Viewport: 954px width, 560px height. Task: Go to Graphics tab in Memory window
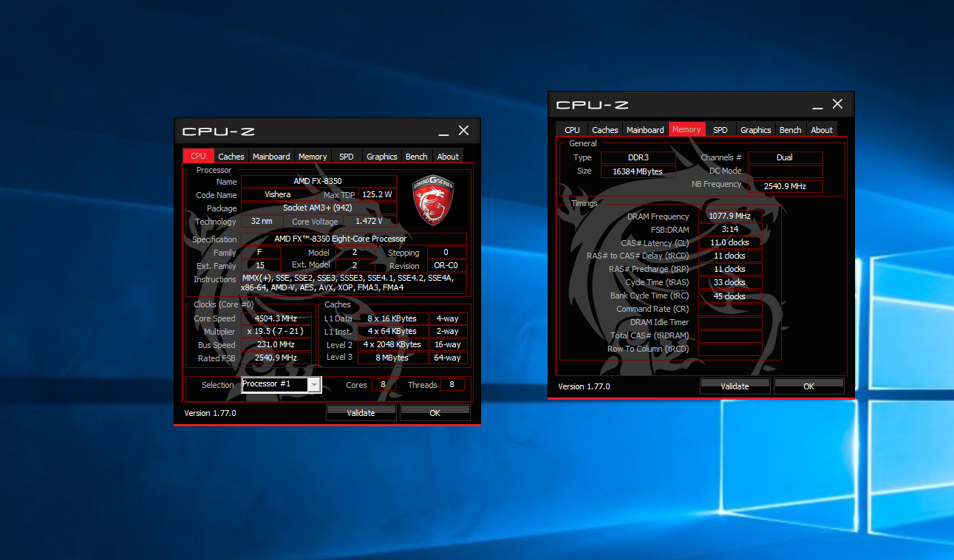coord(756,130)
